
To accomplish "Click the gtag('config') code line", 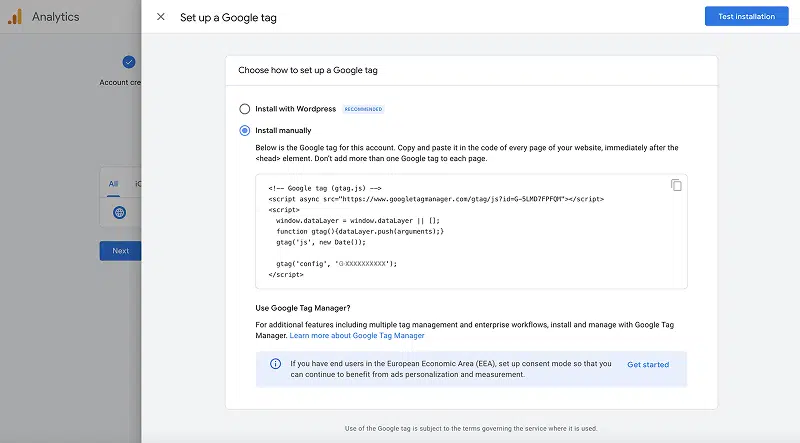I will coord(337,264).
